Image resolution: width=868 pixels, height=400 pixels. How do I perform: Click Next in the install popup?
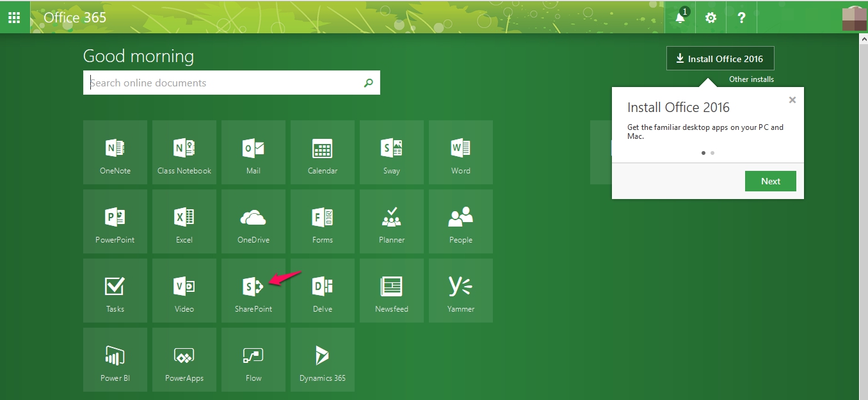[771, 181]
